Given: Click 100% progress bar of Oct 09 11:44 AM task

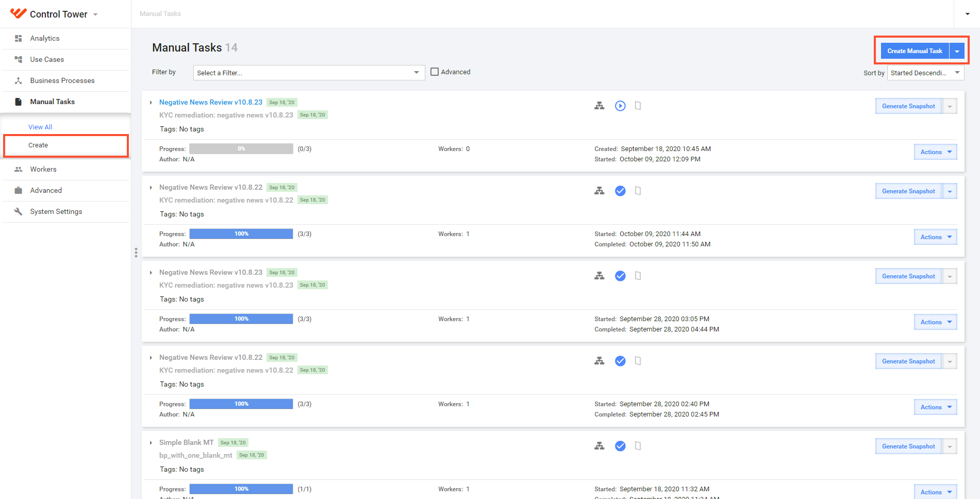Looking at the screenshot, I should (241, 234).
